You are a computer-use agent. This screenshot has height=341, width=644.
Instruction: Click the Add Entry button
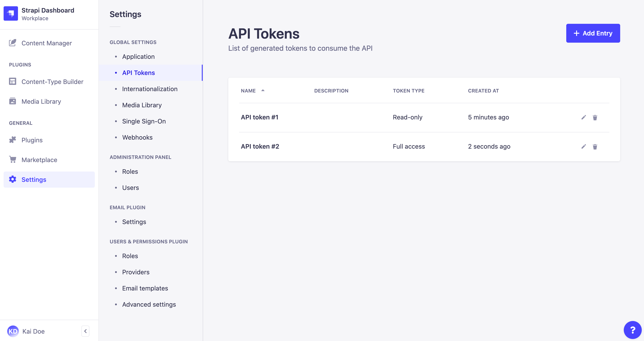(593, 33)
